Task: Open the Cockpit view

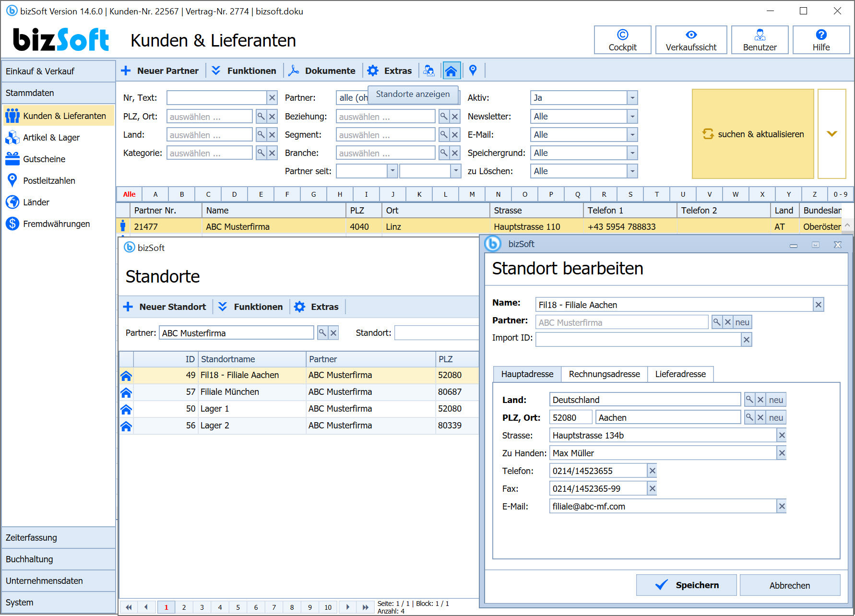Action: (622, 40)
